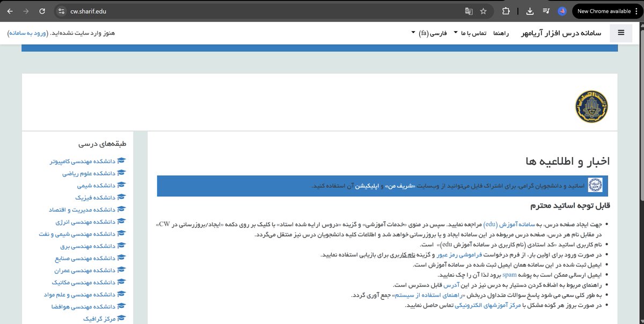Click graduation cap icon beside دانشکده مهندسی برق
This screenshot has width=644, height=324.
click(121, 246)
